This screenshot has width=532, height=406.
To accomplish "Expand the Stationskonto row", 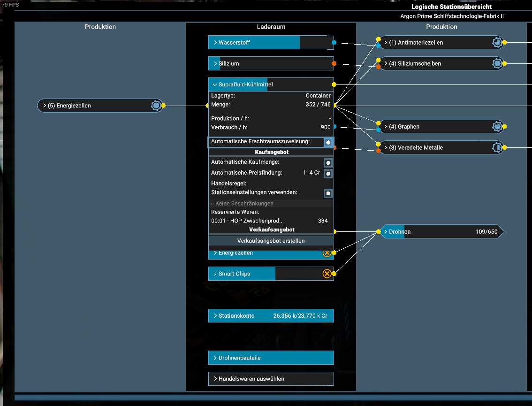I will pyautogui.click(x=271, y=316).
